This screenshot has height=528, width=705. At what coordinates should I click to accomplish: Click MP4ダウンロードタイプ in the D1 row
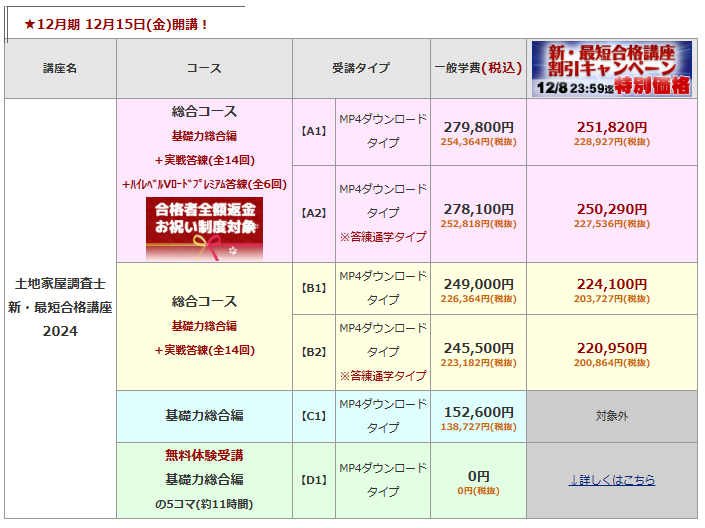[x=383, y=480]
